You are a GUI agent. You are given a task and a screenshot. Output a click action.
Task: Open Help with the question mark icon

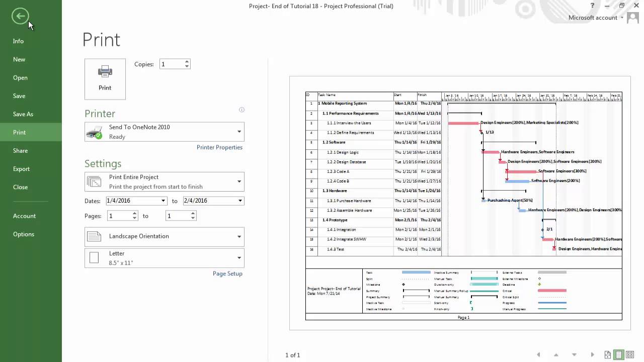pos(593,6)
